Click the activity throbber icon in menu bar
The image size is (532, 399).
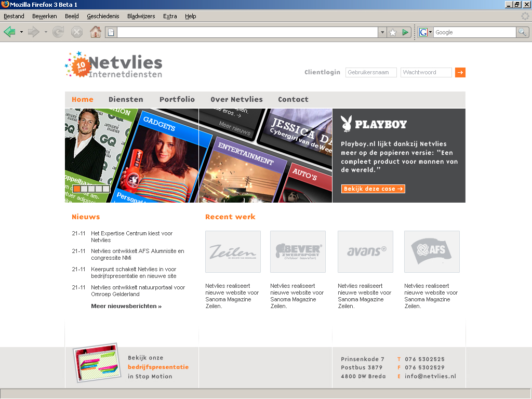coord(525,16)
